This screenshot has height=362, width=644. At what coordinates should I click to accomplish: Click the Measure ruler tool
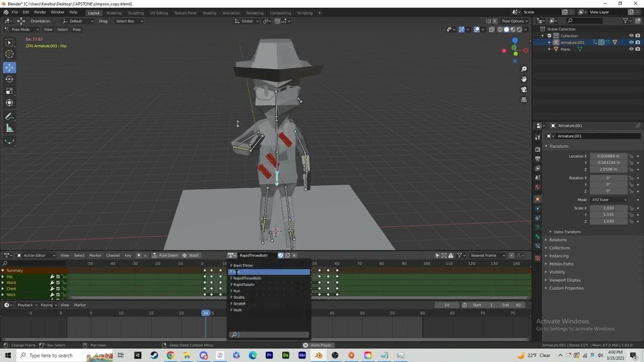9,128
